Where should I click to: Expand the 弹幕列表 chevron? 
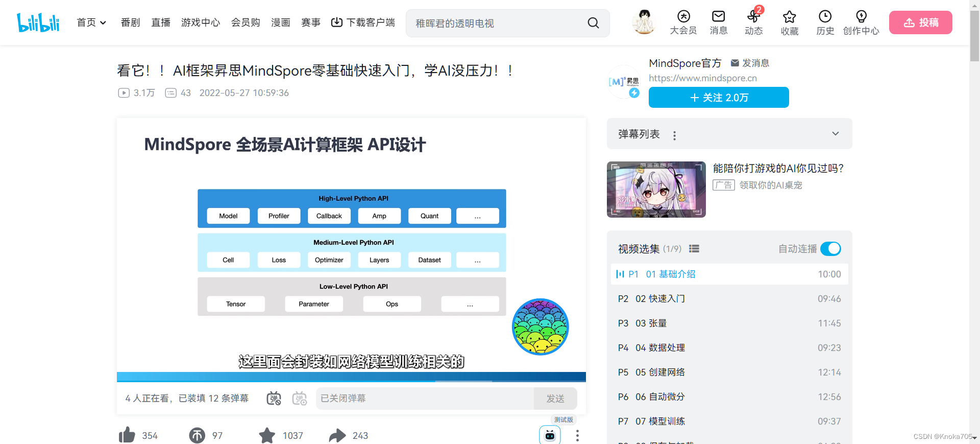coord(836,134)
